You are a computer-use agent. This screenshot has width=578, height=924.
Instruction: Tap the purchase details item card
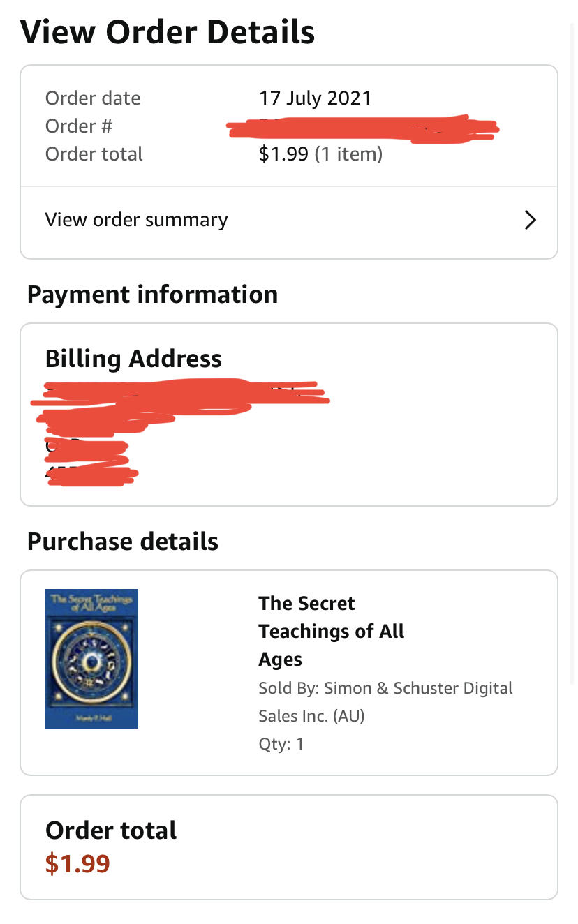pos(289,672)
